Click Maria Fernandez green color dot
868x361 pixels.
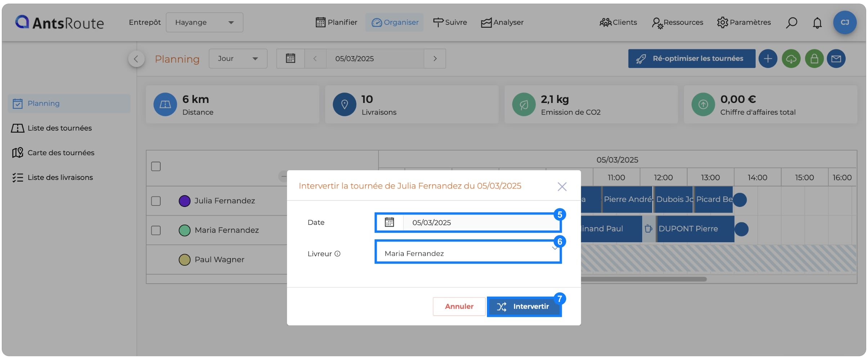click(x=184, y=230)
